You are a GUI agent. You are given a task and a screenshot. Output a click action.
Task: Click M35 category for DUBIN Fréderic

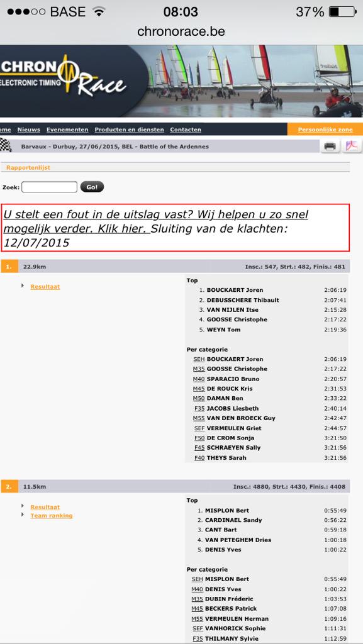(x=197, y=599)
